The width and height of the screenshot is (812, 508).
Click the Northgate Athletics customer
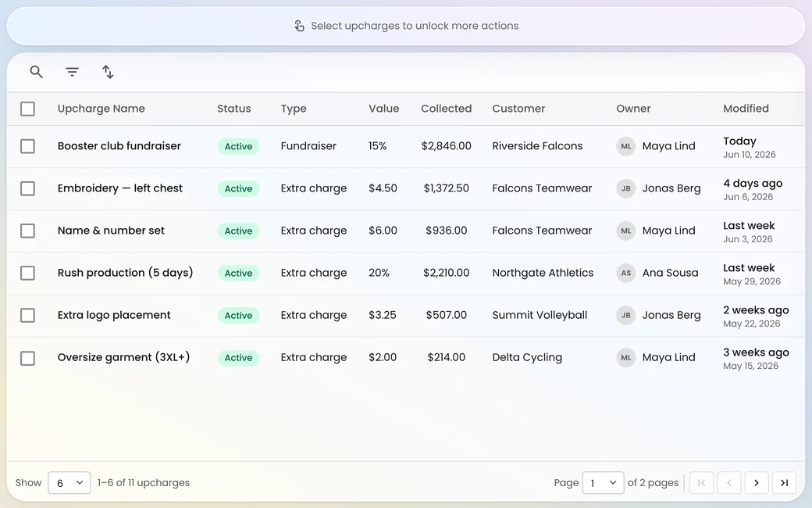coord(543,274)
